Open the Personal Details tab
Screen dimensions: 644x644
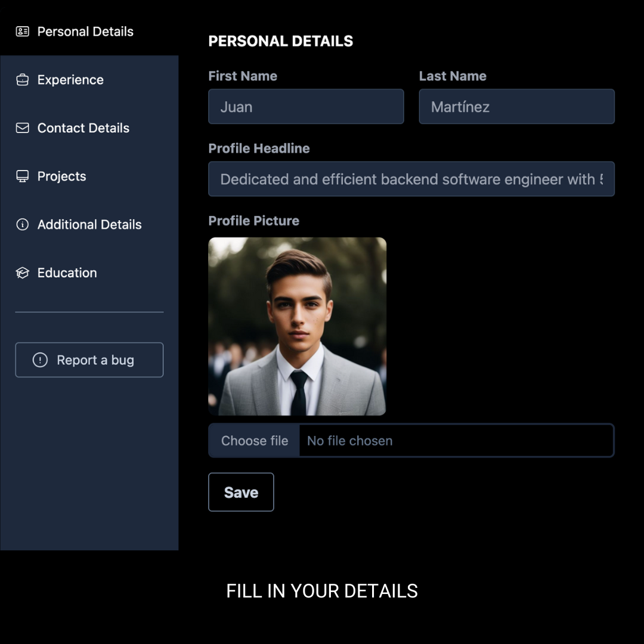click(x=85, y=32)
